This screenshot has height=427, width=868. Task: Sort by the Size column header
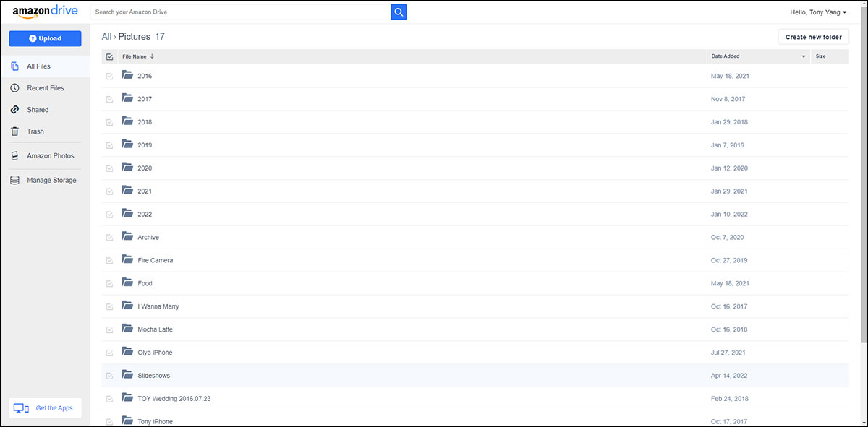tap(821, 56)
